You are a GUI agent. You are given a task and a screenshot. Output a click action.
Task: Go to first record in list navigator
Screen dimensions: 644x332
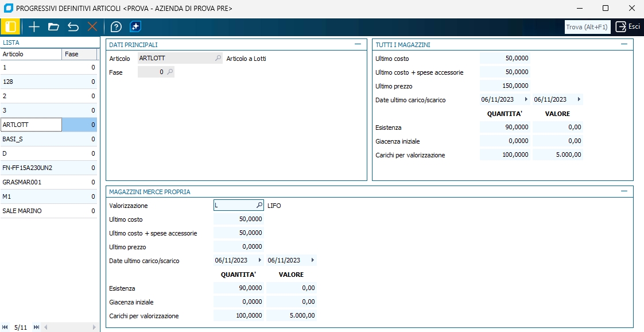5,327
